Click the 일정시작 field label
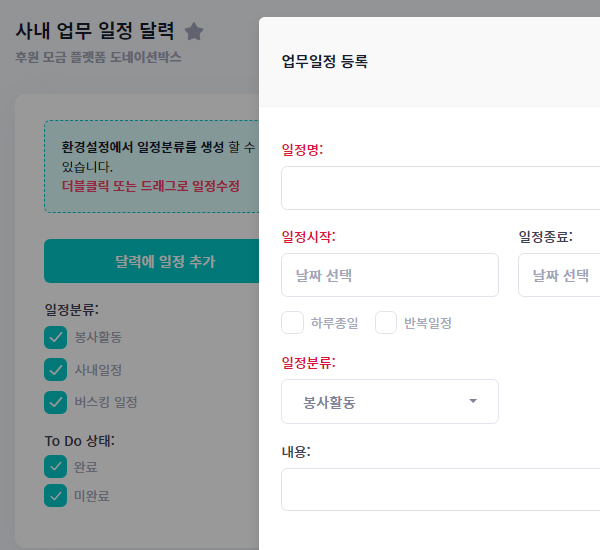 (308, 237)
